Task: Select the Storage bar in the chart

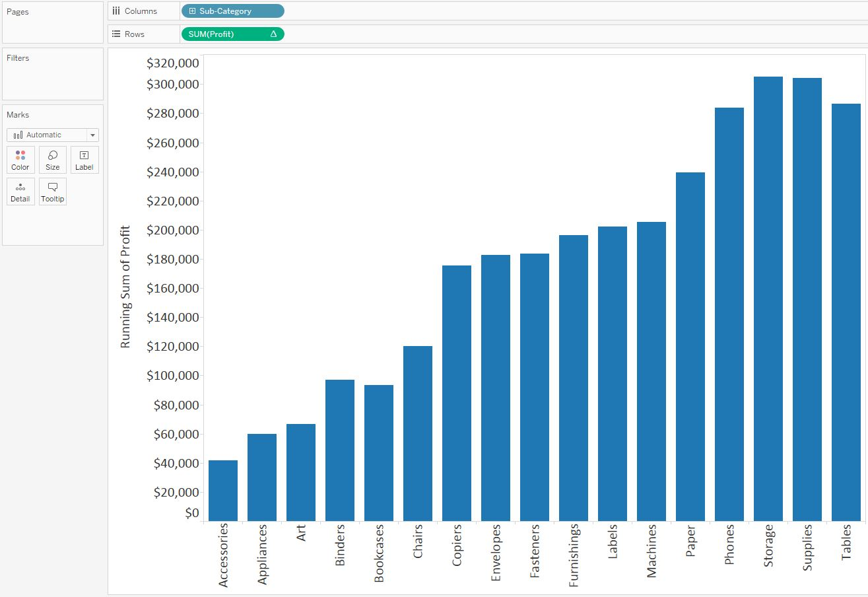Action: [767, 297]
